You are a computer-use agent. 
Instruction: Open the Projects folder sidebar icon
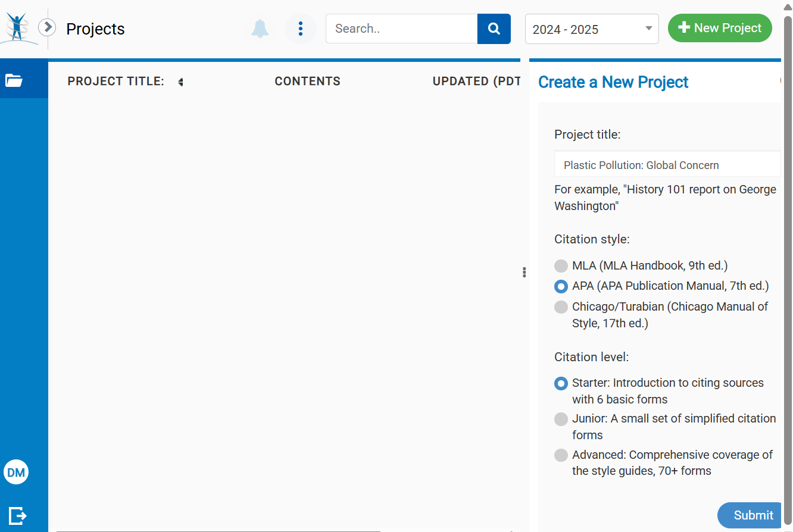[14, 80]
